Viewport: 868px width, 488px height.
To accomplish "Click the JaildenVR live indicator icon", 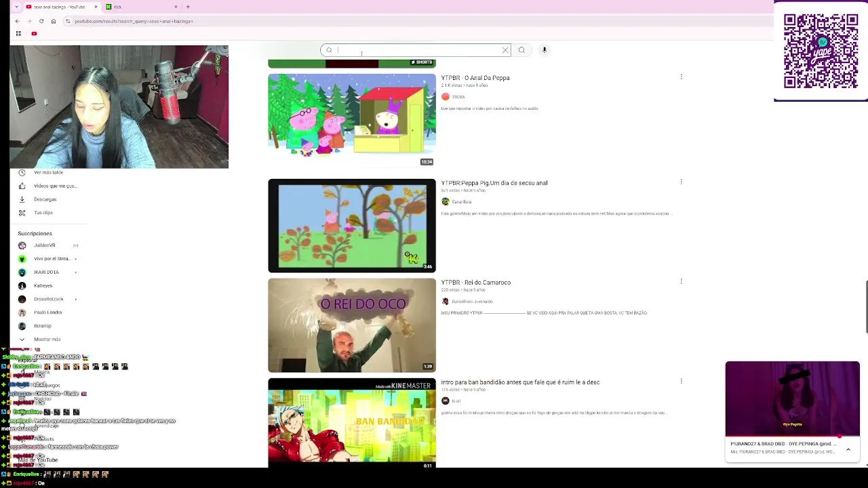I will [75, 245].
